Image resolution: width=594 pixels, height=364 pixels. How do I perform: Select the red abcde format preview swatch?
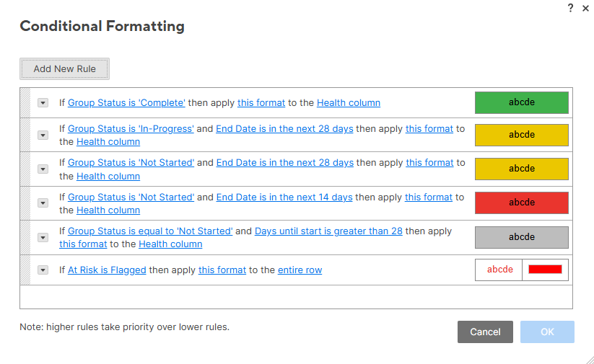coord(522,203)
